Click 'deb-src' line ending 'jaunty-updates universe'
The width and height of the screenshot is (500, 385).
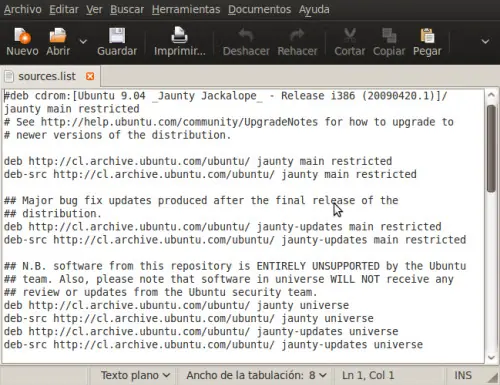[213, 345]
